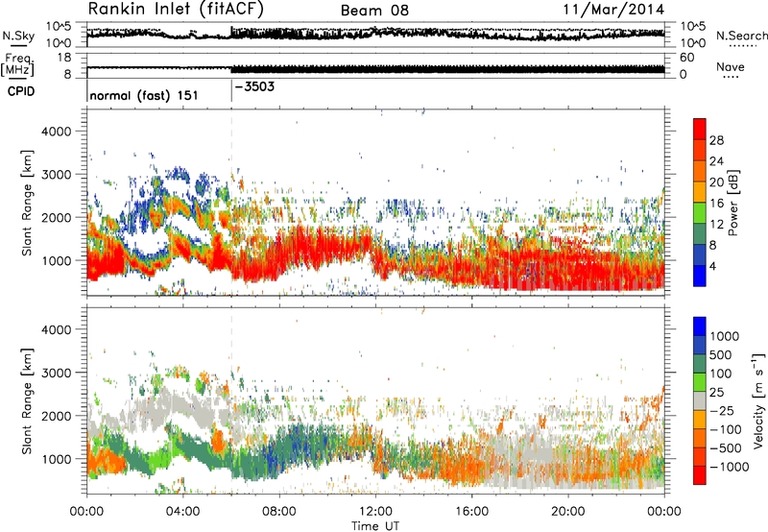The height and width of the screenshot is (532, 768).
Task: Click the '28' tick on power colorbar
Action: pos(716,140)
